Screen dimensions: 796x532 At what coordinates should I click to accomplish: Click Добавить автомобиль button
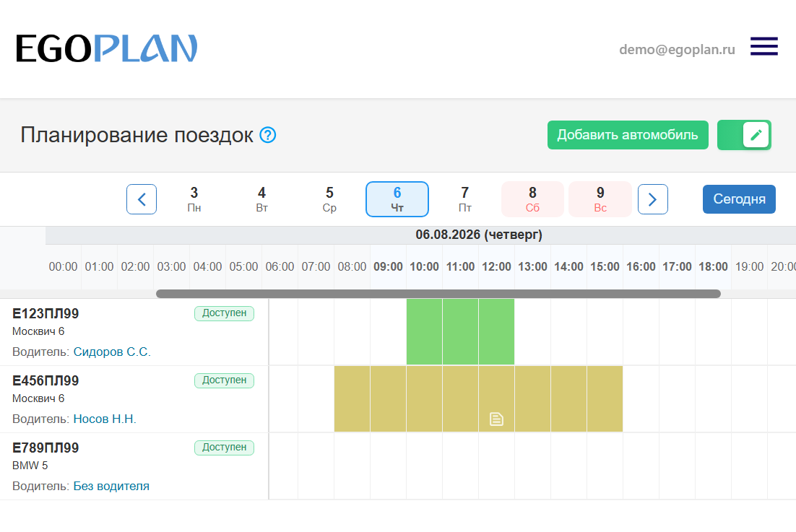(628, 135)
